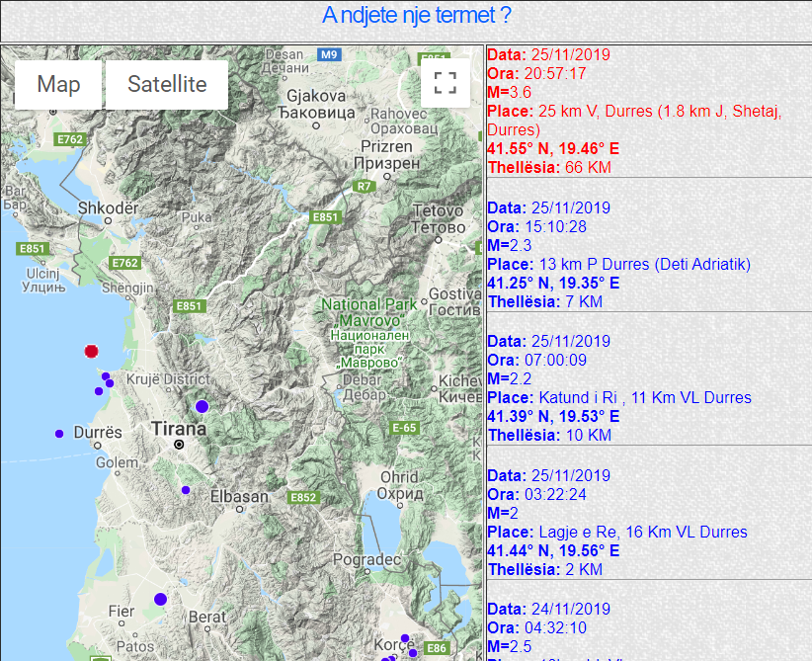The width and height of the screenshot is (812, 661).
Task: Select the large blue marker northeast of Fier
Action: pos(160,599)
